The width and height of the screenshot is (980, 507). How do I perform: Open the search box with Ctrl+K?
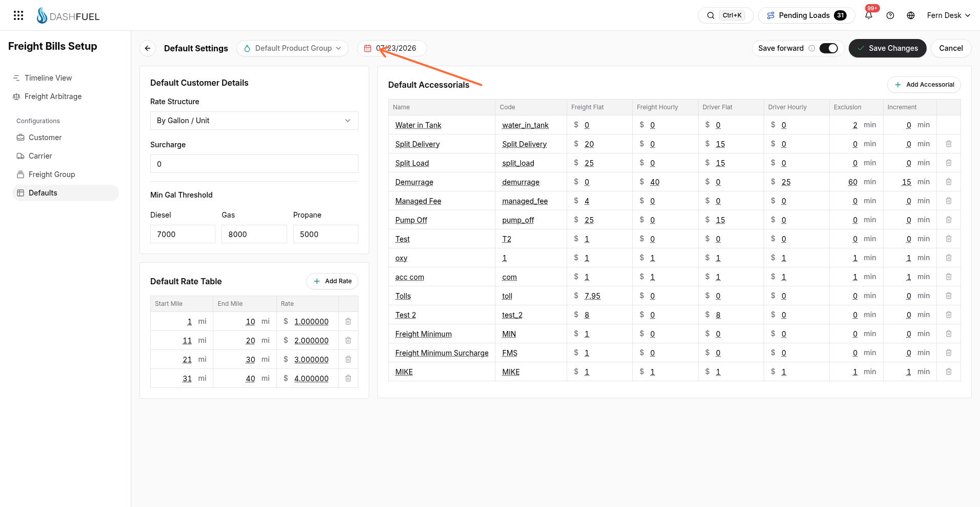(x=725, y=15)
